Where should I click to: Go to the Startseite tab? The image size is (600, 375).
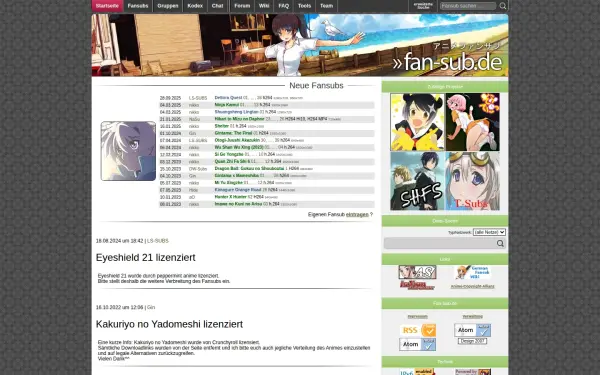point(107,6)
